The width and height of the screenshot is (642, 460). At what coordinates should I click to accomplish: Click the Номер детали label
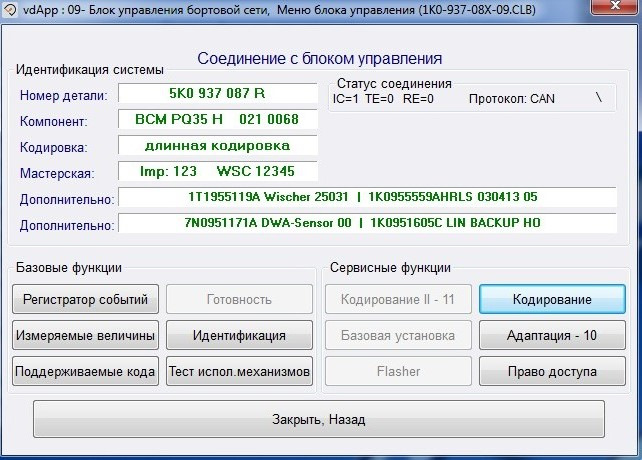[63, 95]
